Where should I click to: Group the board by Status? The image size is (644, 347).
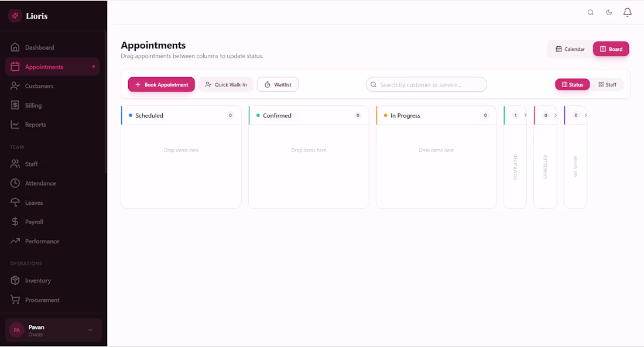point(573,85)
